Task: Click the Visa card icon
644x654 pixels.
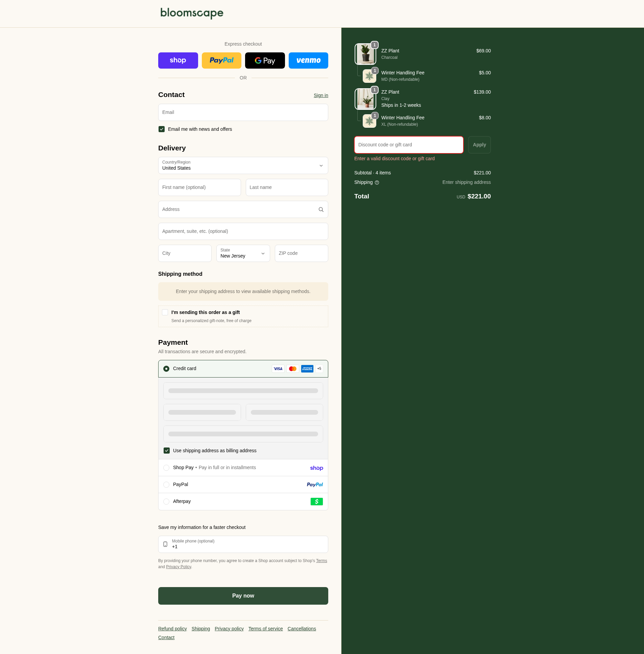Action: [278, 369]
